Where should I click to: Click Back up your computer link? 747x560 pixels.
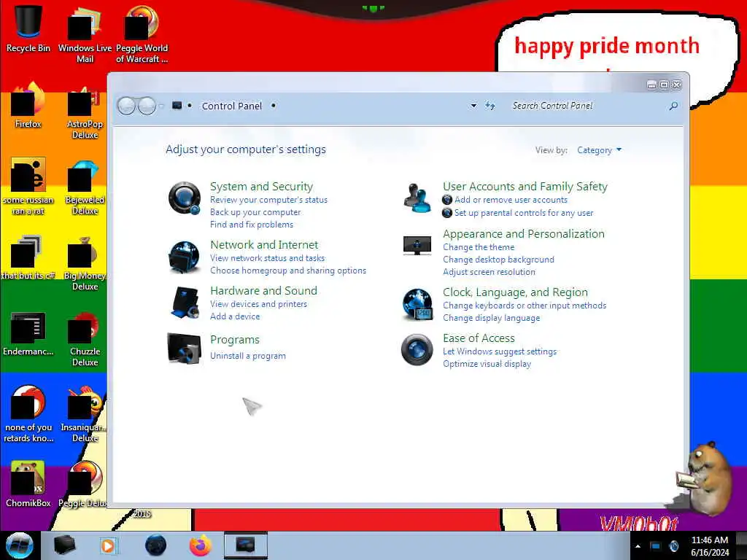(255, 212)
